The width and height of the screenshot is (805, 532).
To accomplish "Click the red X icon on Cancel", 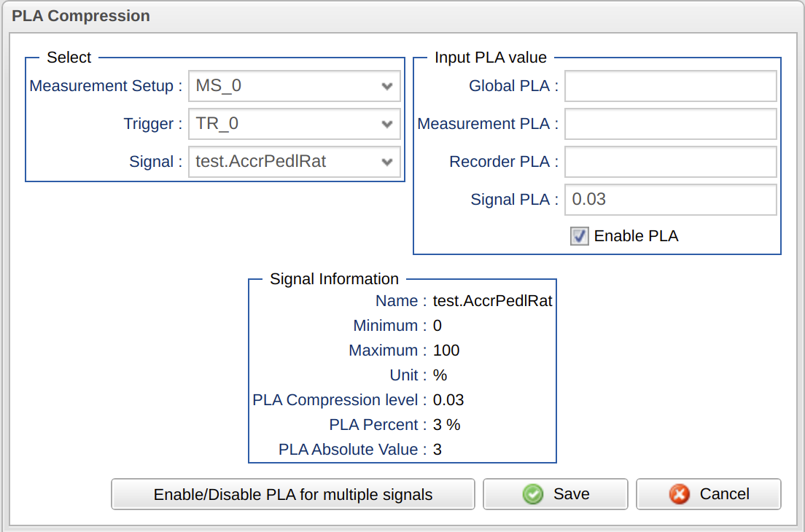I will point(680,494).
